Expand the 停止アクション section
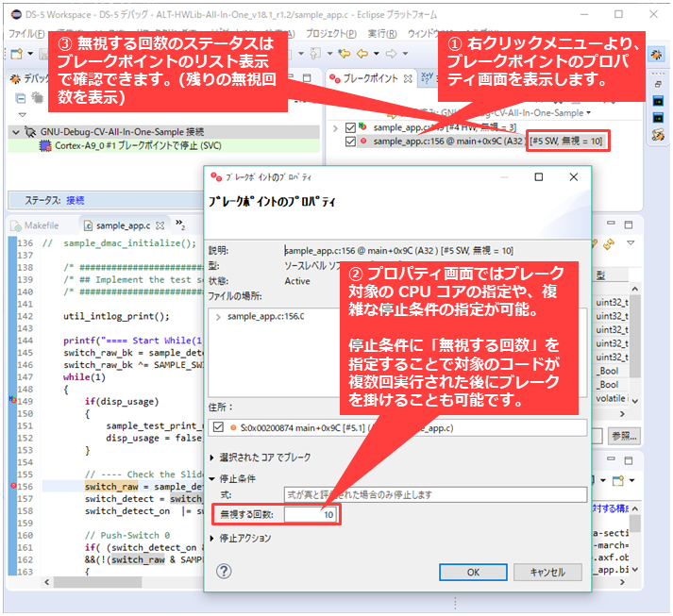 [x=212, y=538]
